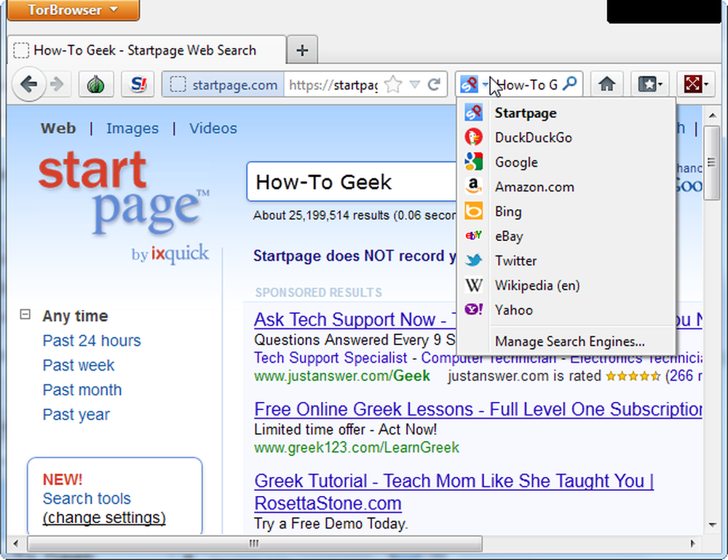728x560 pixels.
Task: Open the Greek Tutorial RosettaStone link
Action: tap(454, 492)
